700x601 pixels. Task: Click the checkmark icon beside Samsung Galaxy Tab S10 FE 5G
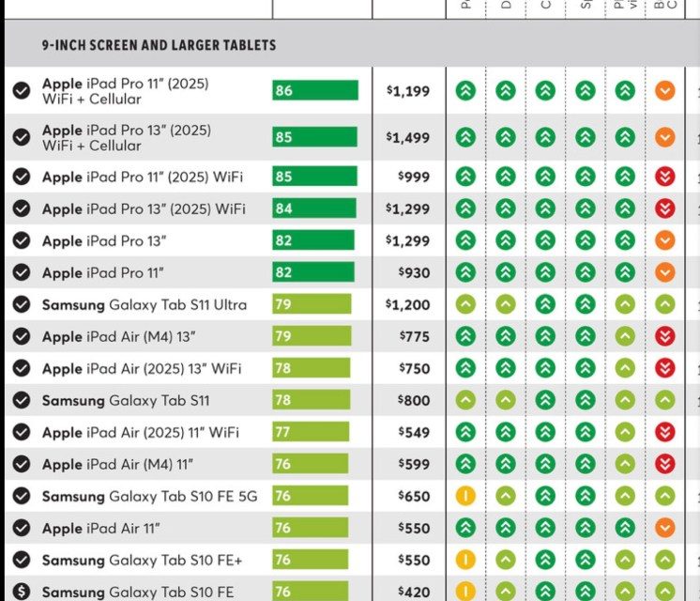22,496
